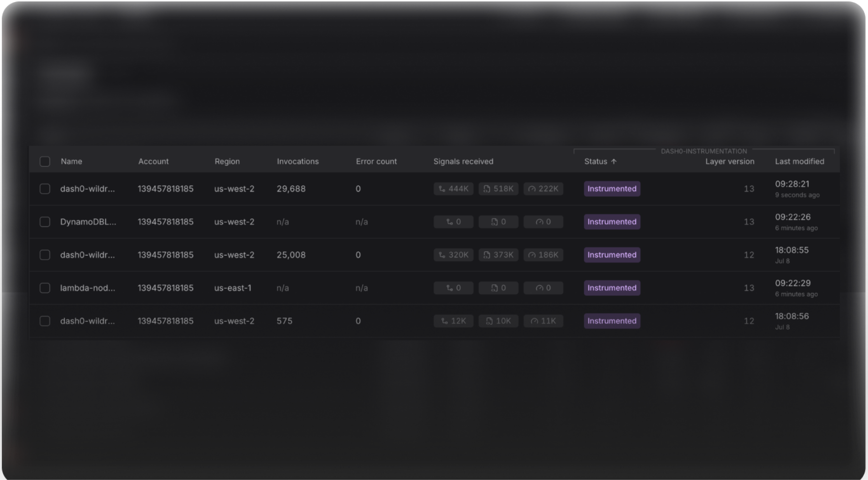The height and width of the screenshot is (480, 868).
Task: Click the us-east-1 region cell
Action: pyautogui.click(x=233, y=288)
